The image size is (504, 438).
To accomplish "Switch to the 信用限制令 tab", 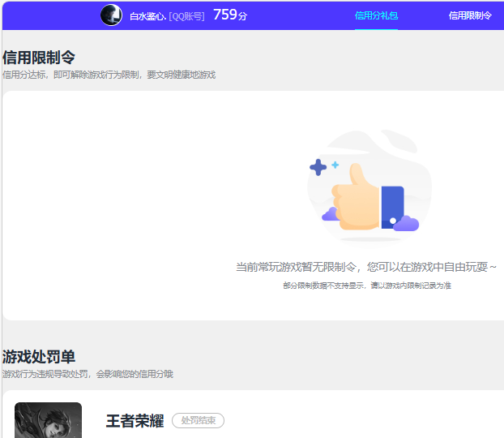I will pos(470,15).
